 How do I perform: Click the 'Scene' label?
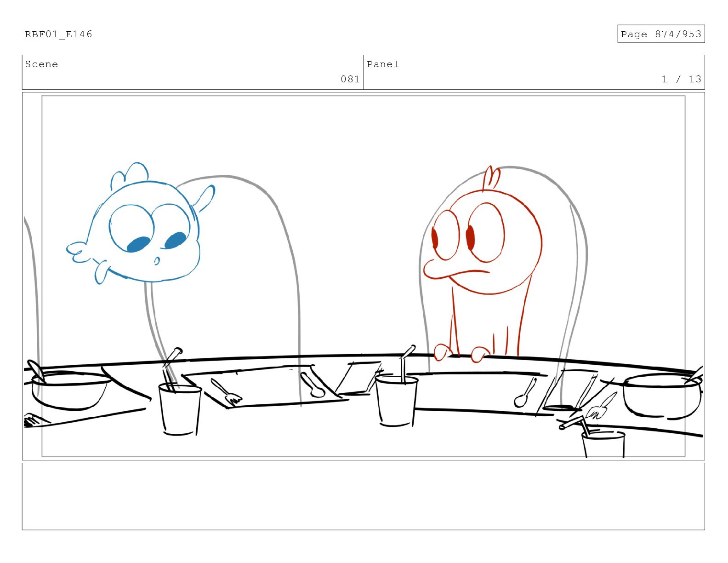point(41,64)
